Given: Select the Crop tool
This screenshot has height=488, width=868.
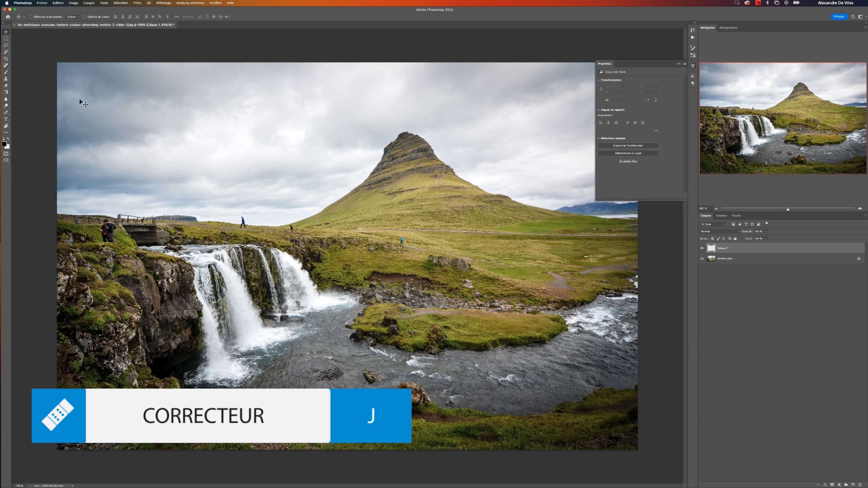Looking at the screenshot, I should [6, 59].
